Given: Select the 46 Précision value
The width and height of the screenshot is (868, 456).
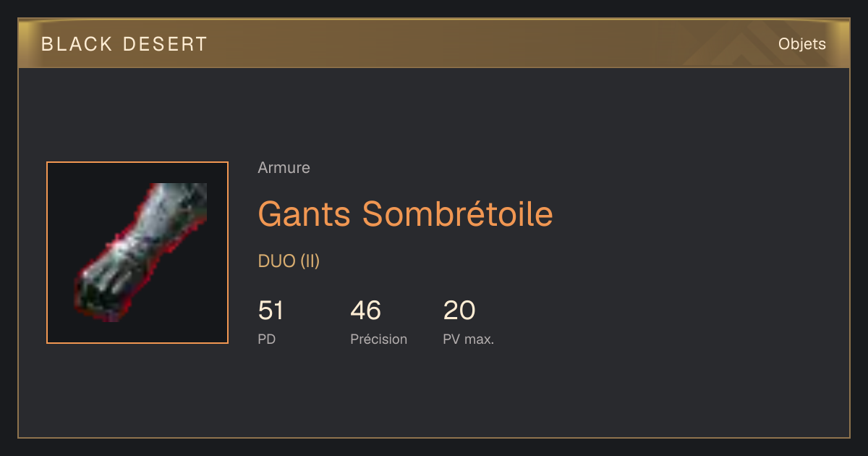Looking at the screenshot, I should [x=365, y=311].
